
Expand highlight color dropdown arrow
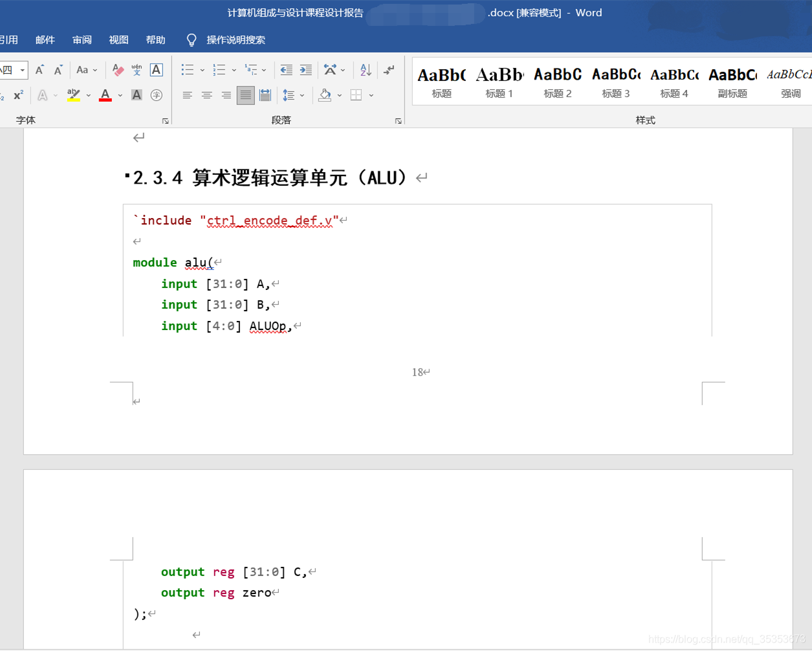tap(88, 95)
